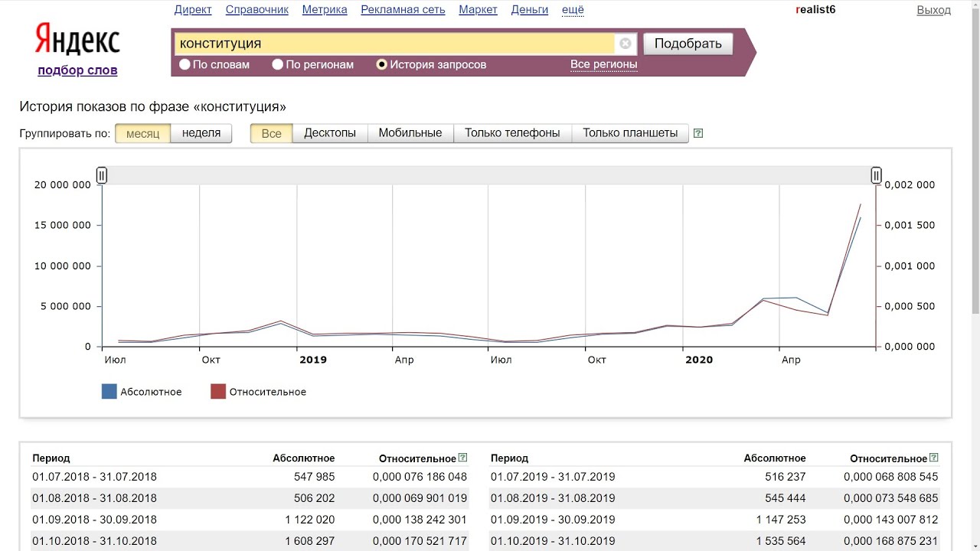Click the absolute value 1 608 297
This screenshot has height=551, width=980.
coord(309,541)
